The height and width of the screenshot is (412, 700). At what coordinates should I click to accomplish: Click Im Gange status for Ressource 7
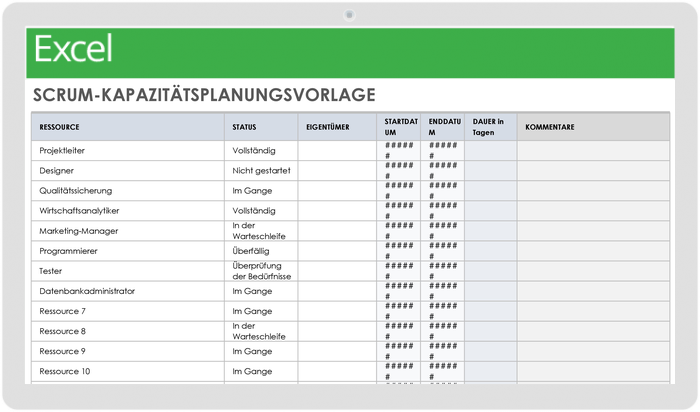(261, 312)
